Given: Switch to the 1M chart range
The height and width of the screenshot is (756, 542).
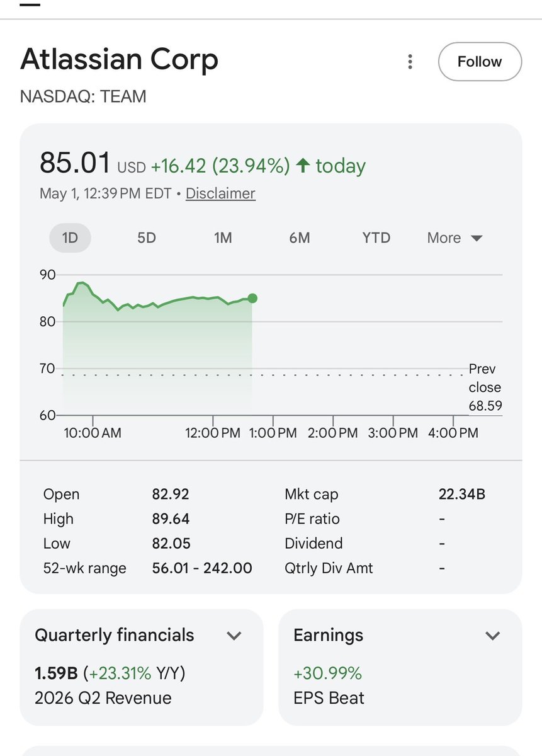Looking at the screenshot, I should coord(223,238).
